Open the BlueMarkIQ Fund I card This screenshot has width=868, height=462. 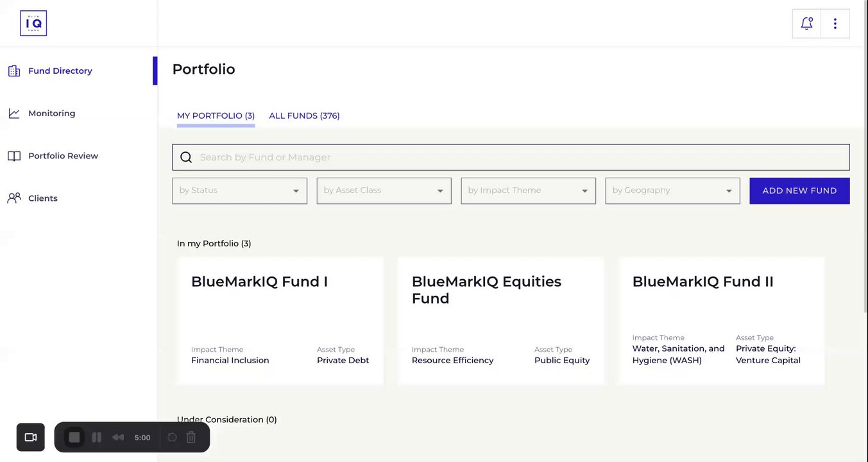(x=280, y=321)
